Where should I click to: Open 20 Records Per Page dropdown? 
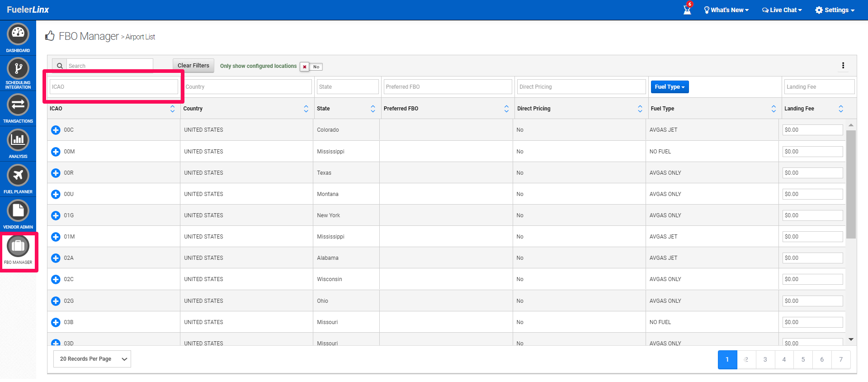[92, 359]
